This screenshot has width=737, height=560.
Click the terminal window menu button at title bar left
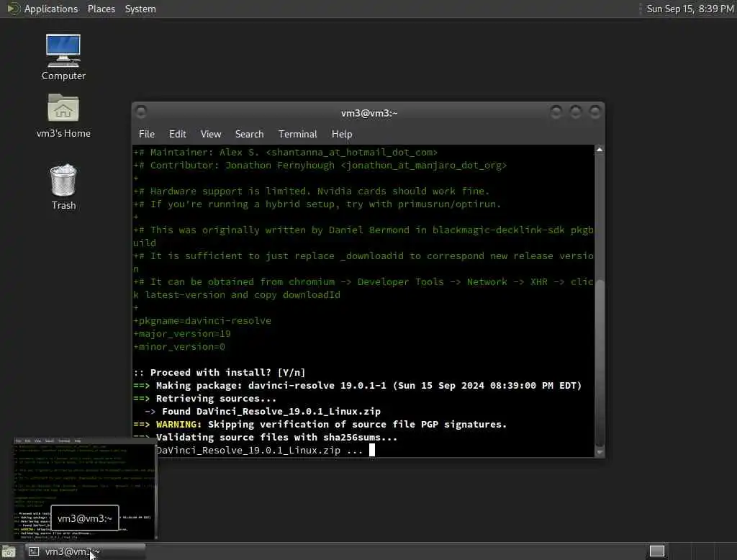click(x=140, y=112)
